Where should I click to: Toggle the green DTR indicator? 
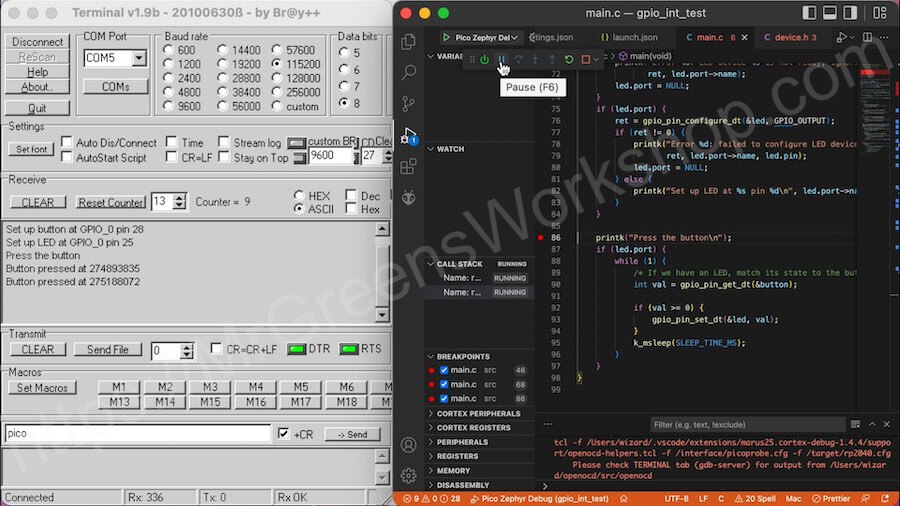point(296,349)
